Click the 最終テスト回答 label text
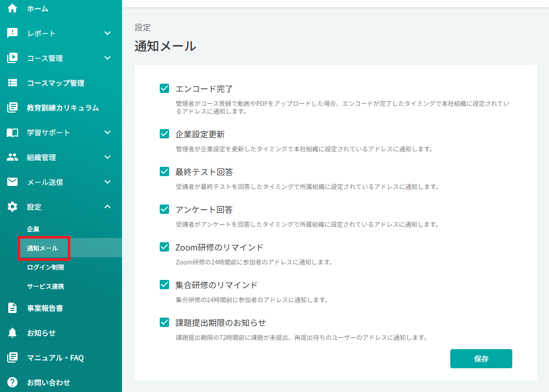Image resolution: width=549 pixels, height=392 pixels. click(x=204, y=172)
